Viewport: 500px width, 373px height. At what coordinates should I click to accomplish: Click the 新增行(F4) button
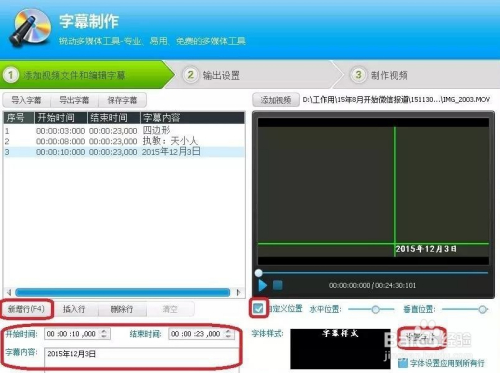(26, 309)
